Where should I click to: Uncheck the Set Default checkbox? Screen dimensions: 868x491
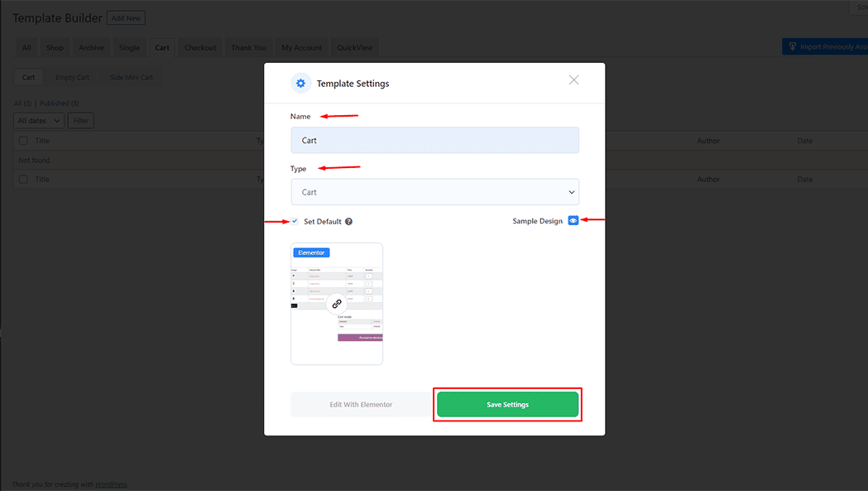pyautogui.click(x=295, y=221)
